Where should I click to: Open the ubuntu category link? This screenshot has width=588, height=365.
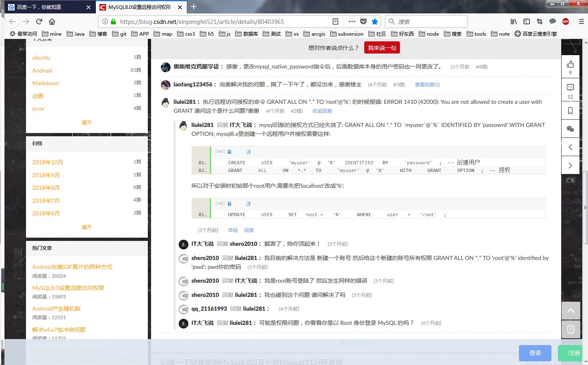point(41,58)
